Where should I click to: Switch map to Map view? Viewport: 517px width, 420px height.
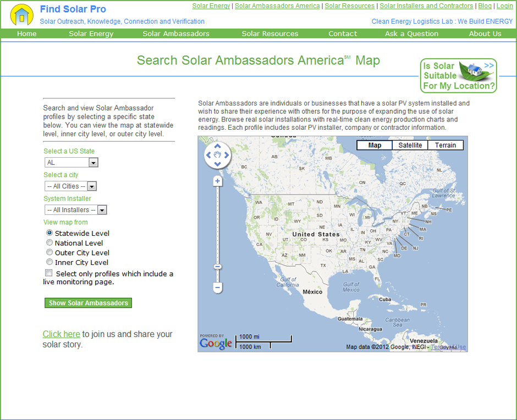coord(375,145)
